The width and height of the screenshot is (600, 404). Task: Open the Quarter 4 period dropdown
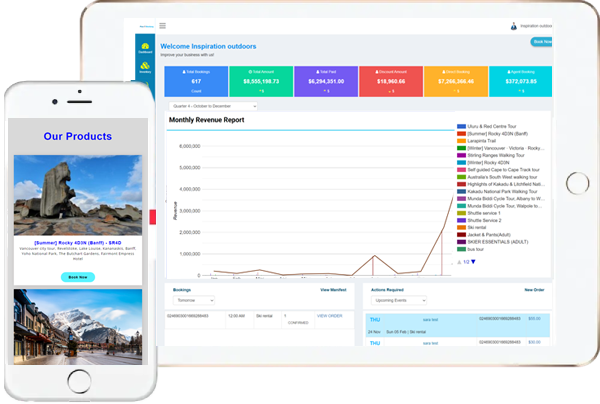tap(212, 106)
